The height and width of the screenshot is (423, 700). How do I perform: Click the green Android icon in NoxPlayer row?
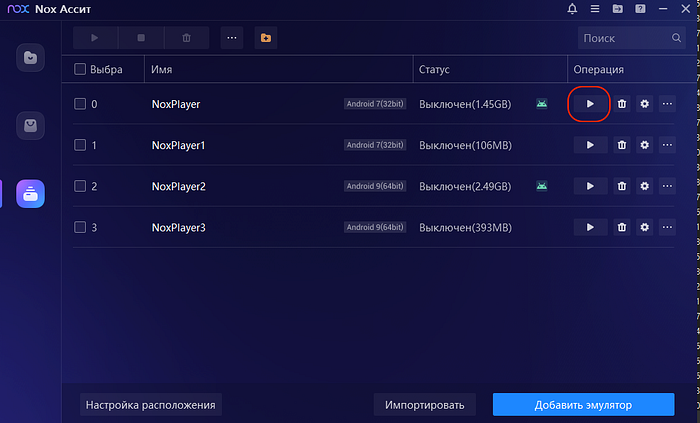542,104
